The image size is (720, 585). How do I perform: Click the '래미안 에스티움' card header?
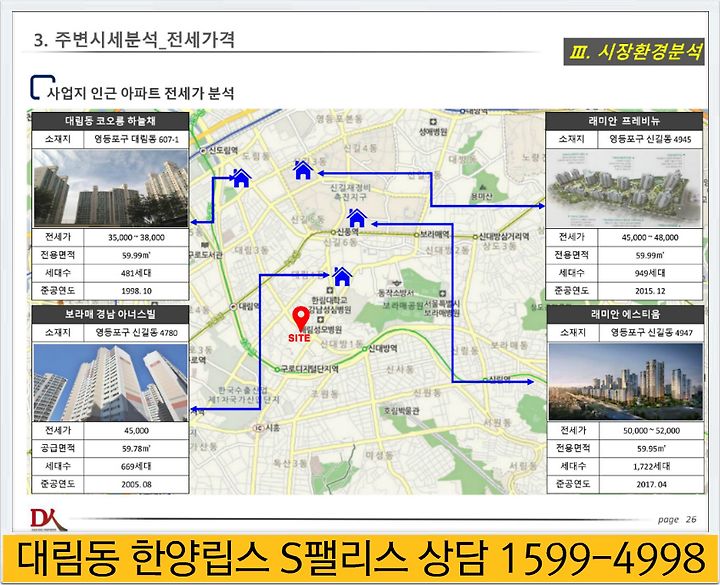625,315
